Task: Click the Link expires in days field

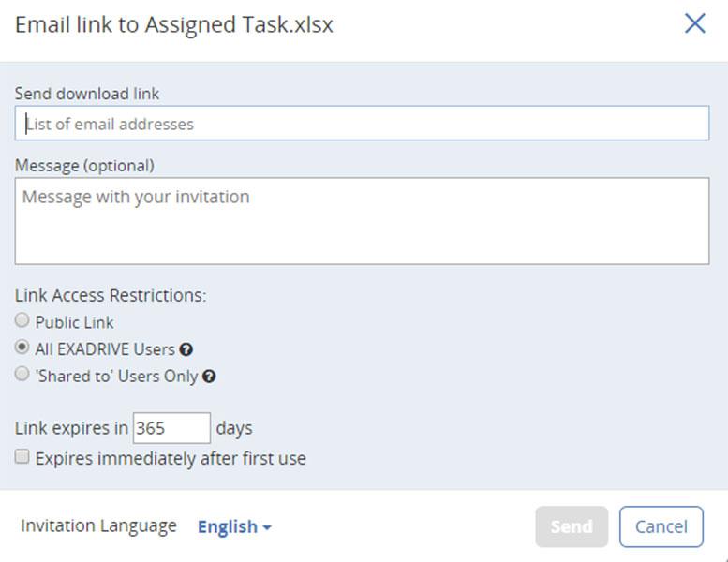Action: (x=171, y=428)
